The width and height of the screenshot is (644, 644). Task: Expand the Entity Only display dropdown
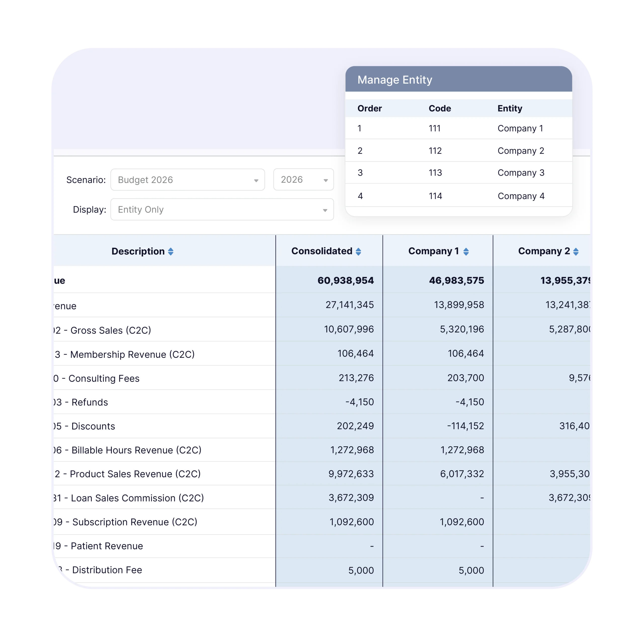(222, 210)
